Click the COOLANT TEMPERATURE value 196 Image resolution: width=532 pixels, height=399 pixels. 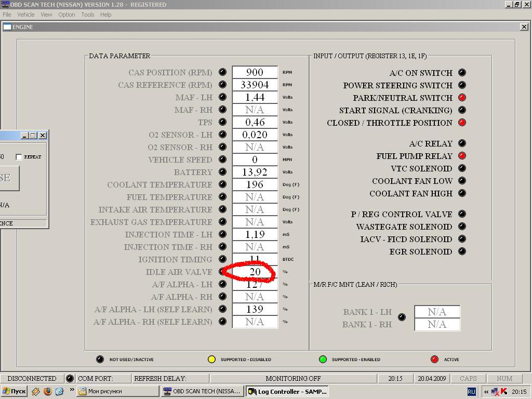(255, 184)
